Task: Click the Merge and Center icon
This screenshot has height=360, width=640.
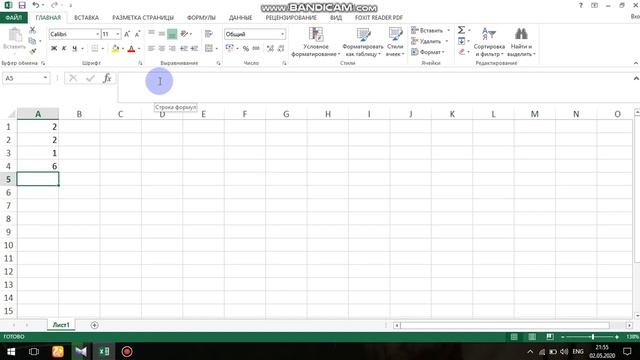Action: 209,49
